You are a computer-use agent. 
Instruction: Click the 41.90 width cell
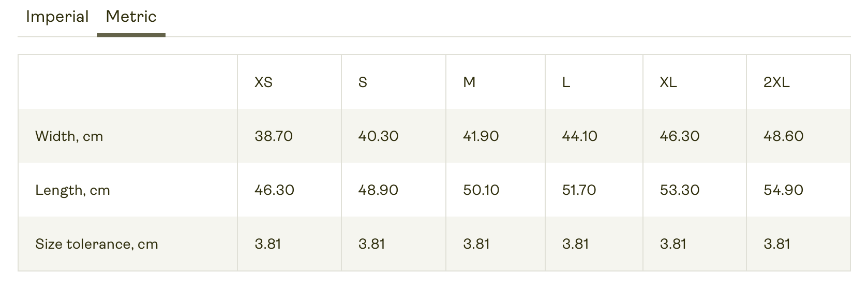pos(481,136)
